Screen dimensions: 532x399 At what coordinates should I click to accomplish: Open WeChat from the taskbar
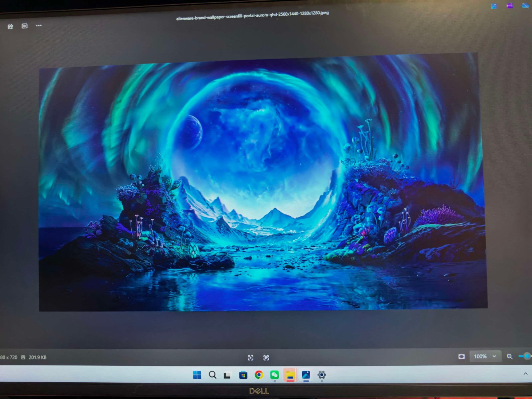click(274, 375)
